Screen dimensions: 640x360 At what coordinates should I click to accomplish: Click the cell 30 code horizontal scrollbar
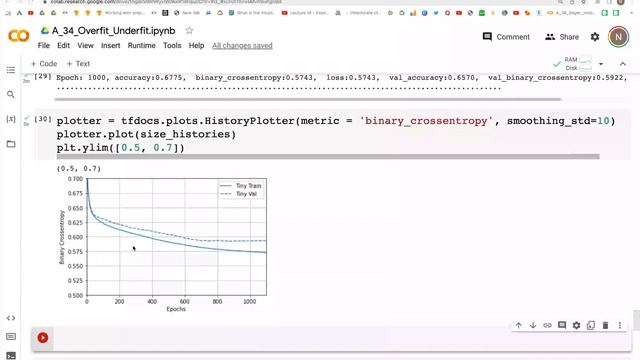tap(328, 157)
